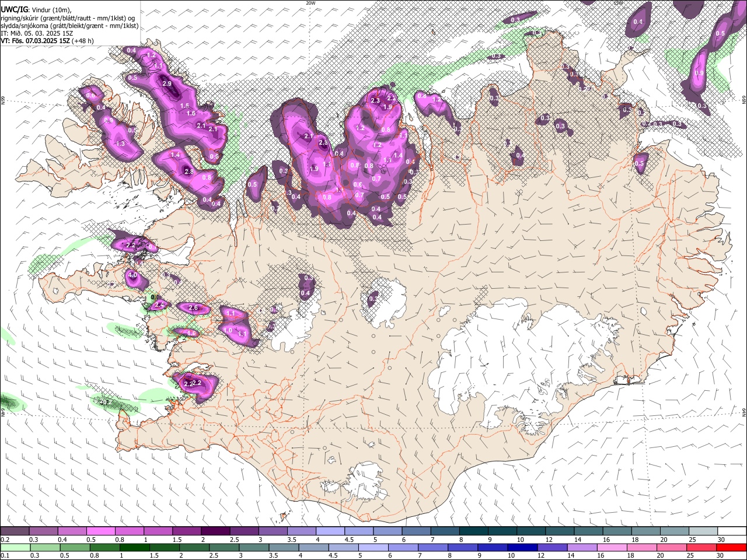Click the 1.6 snowfall value on the map
The image size is (747, 560).
pyautogui.click(x=191, y=113)
